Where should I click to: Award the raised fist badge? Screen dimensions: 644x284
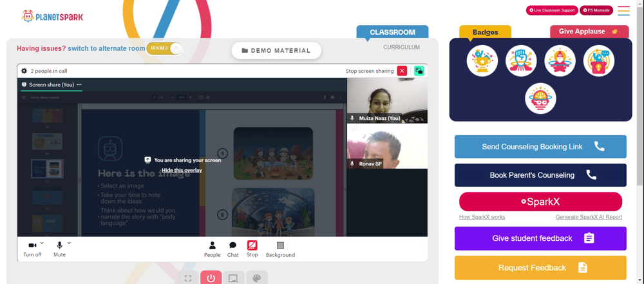(521, 61)
